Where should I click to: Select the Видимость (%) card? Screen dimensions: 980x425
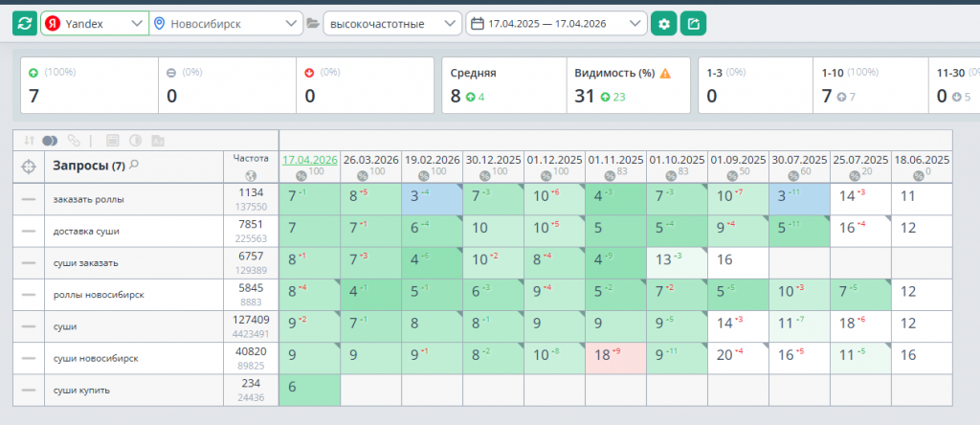pyautogui.click(x=628, y=85)
